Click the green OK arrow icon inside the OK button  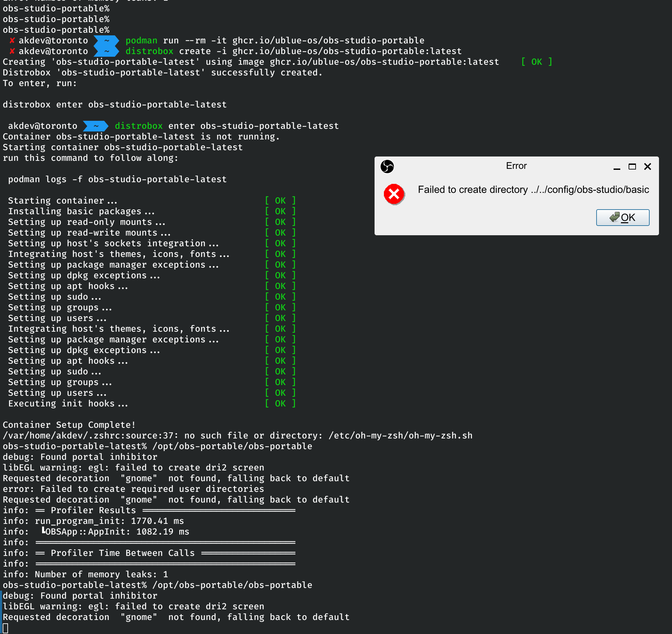[x=614, y=218]
